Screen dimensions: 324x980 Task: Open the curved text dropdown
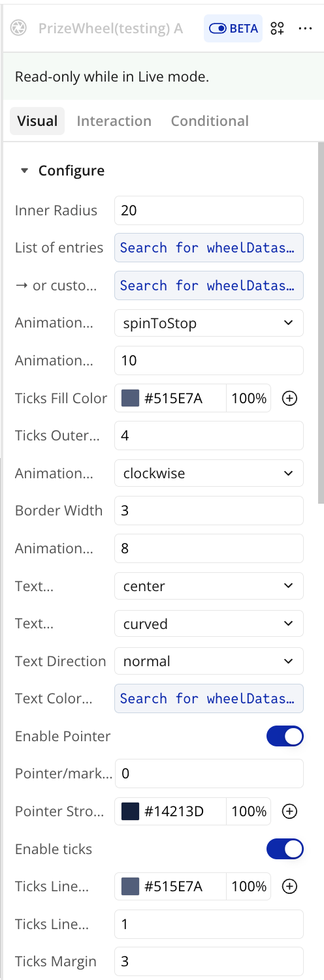tap(209, 624)
